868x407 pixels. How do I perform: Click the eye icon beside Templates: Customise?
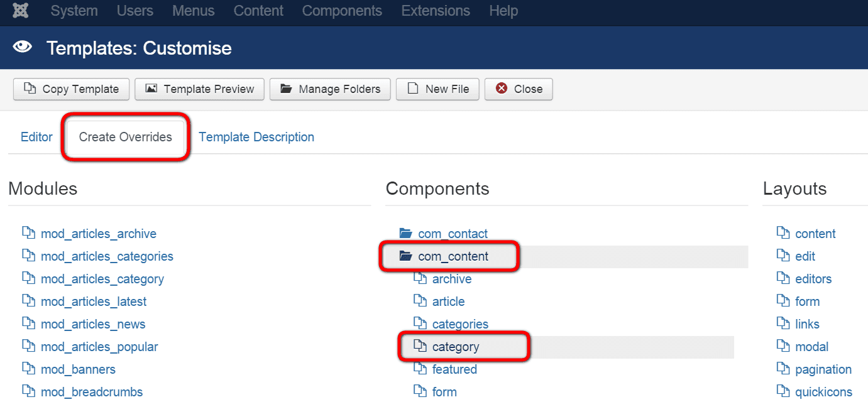[23, 48]
